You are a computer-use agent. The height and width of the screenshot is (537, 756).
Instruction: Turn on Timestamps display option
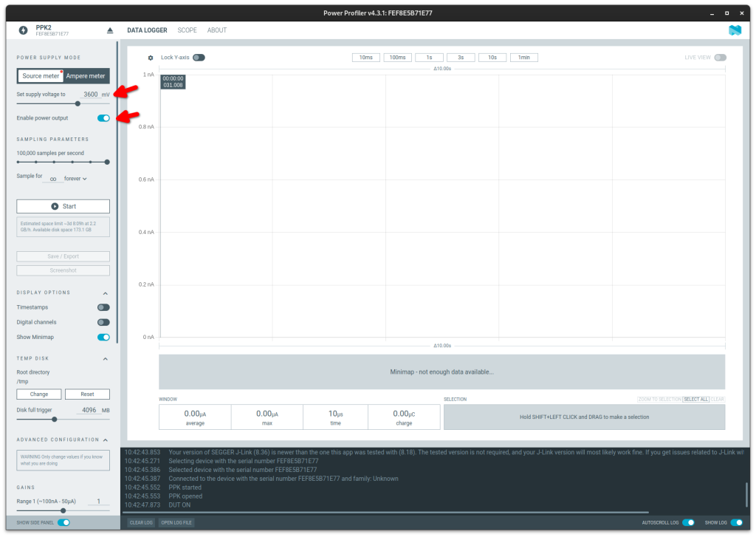tap(103, 307)
